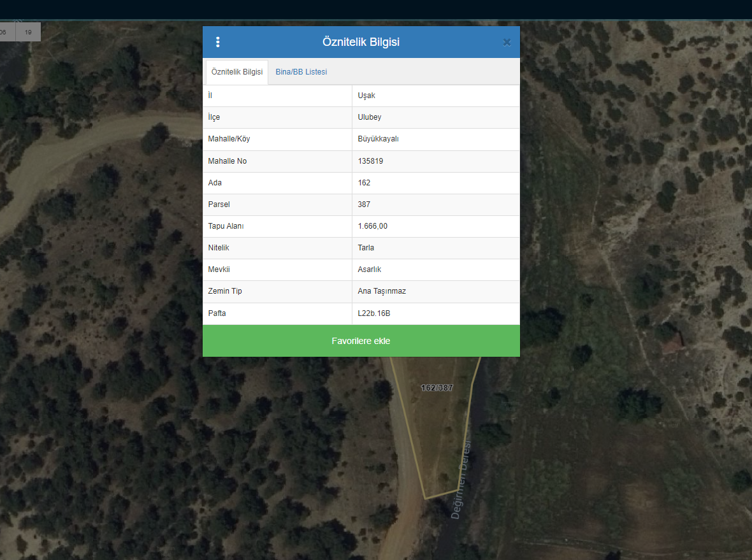The height and width of the screenshot is (560, 752).
Task: Click the Ada value 162
Action: [364, 183]
